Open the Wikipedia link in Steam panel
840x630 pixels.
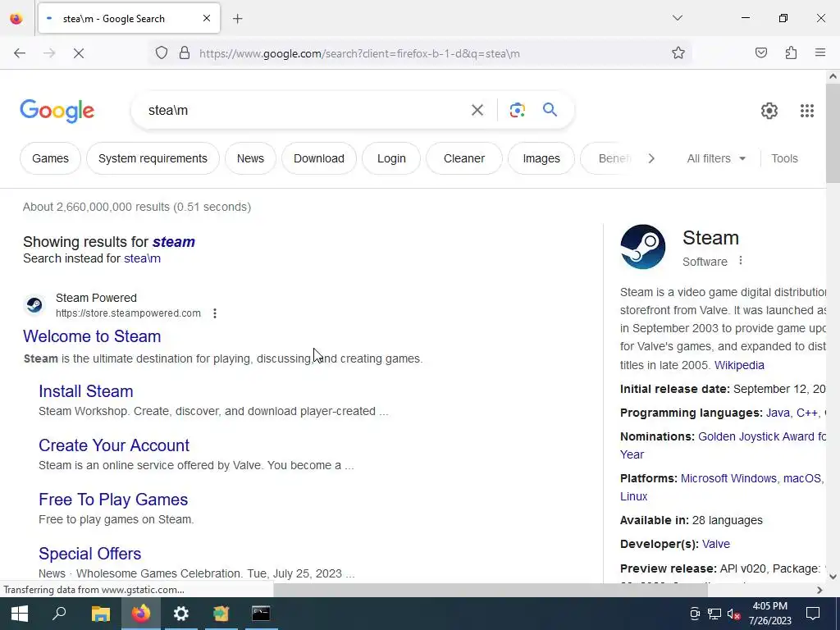pos(739,365)
